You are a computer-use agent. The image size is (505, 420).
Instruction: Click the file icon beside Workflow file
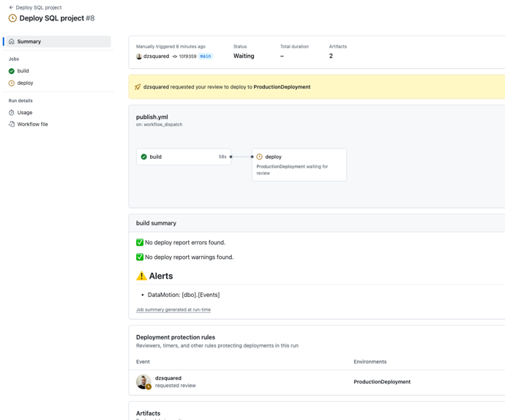12,124
